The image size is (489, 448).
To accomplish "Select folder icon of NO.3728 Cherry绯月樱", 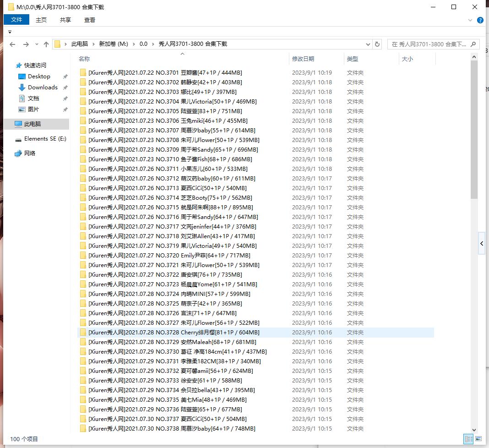I will 83,333.
